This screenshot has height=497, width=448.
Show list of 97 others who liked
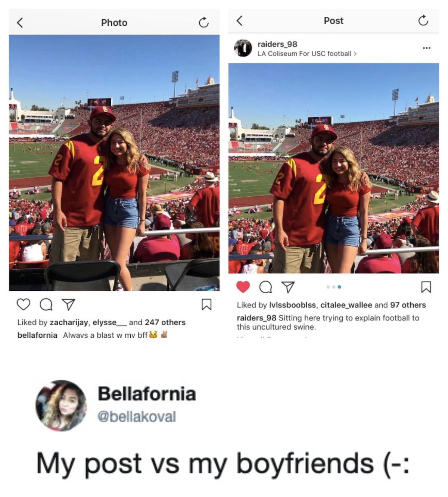pos(408,305)
